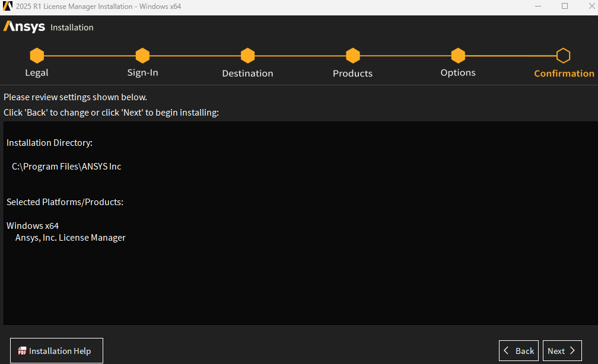This screenshot has width=598, height=364.
Task: Click 'Please review settings shown below.' text
Action: [75, 97]
